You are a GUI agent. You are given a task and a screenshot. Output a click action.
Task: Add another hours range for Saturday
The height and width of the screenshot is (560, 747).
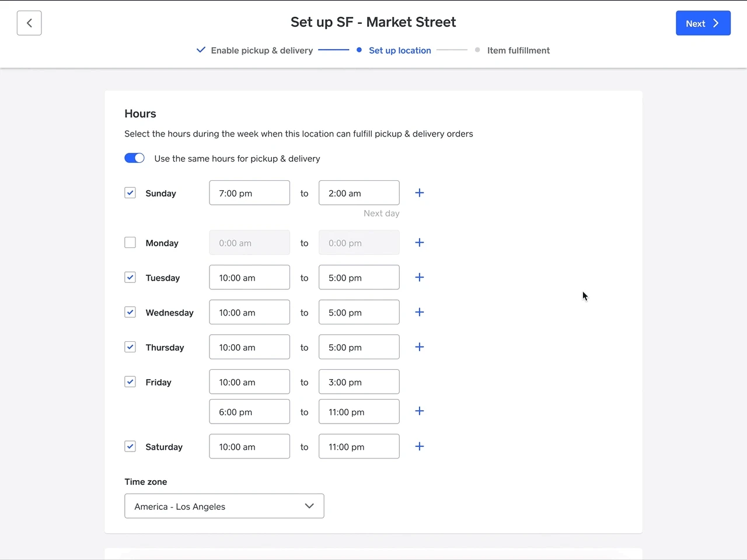(x=420, y=447)
